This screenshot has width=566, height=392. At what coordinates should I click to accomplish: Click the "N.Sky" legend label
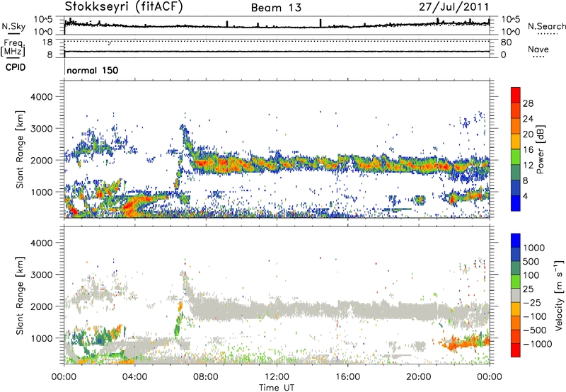pos(13,26)
